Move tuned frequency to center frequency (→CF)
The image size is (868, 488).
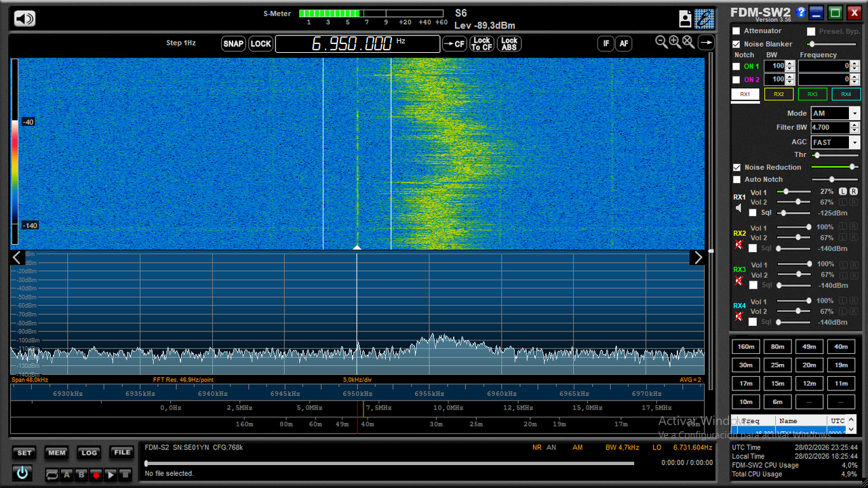click(x=454, y=44)
